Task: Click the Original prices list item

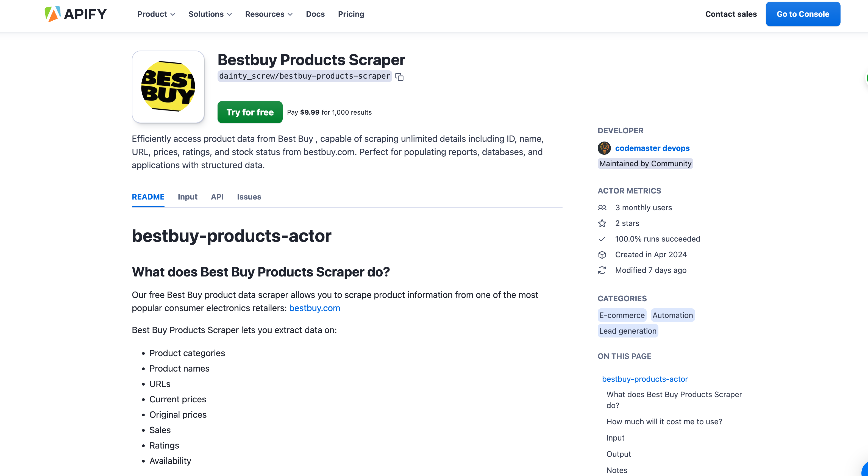Action: (x=178, y=415)
